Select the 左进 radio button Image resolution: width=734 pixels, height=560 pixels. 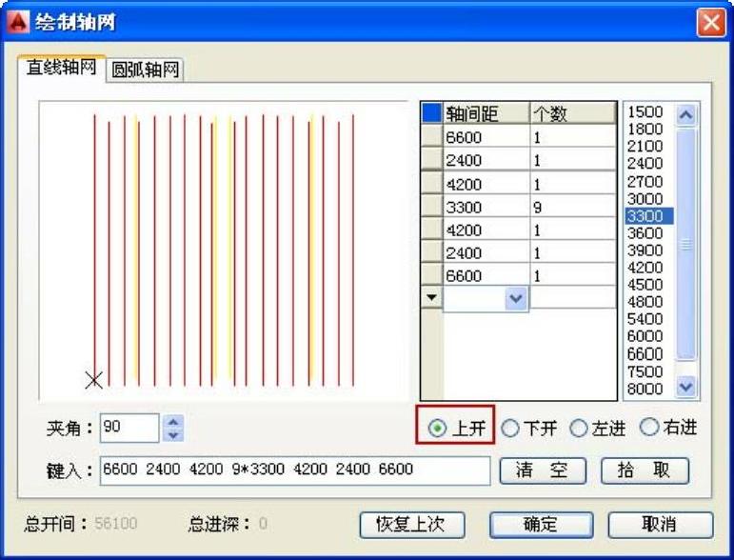(x=579, y=428)
